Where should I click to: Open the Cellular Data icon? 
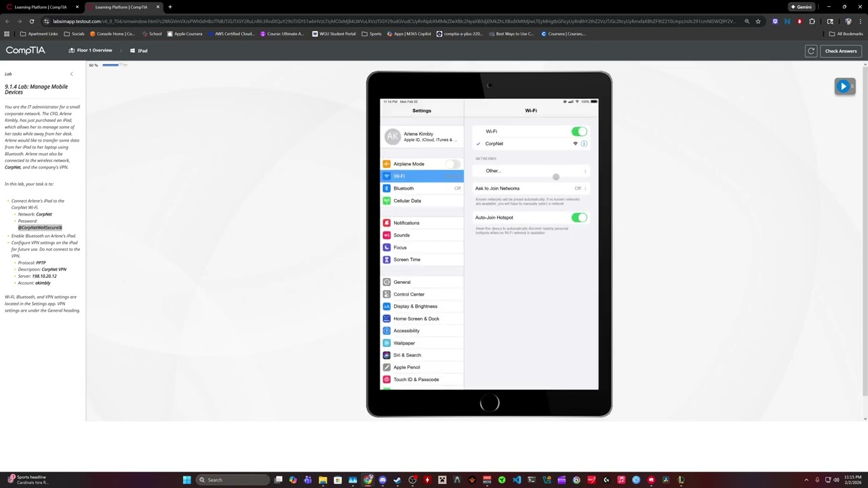point(387,201)
